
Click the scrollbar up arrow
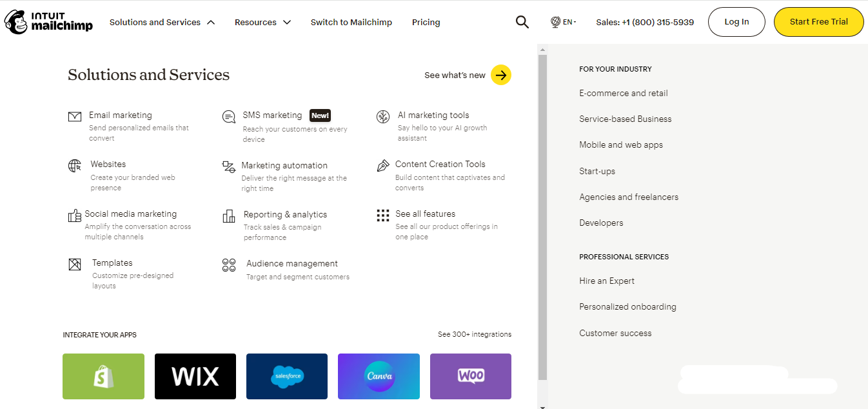pyautogui.click(x=542, y=50)
